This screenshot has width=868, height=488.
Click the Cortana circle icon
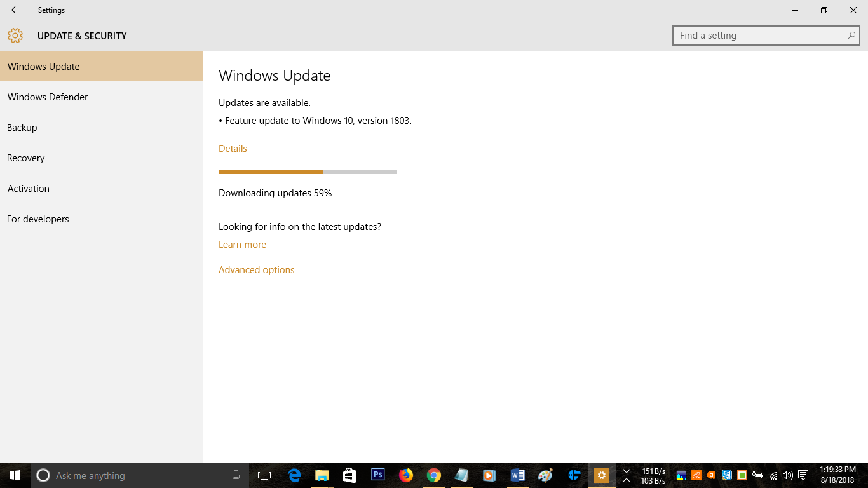(43, 475)
